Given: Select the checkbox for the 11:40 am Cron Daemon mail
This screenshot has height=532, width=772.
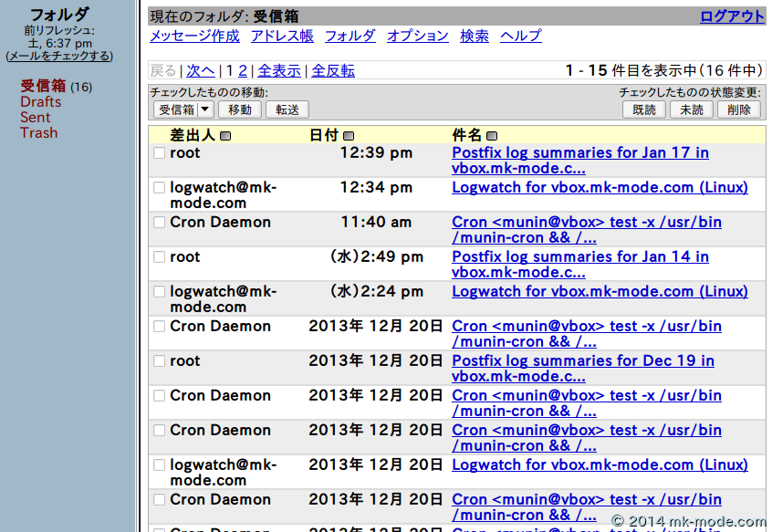Looking at the screenshot, I should pyautogui.click(x=160, y=223).
